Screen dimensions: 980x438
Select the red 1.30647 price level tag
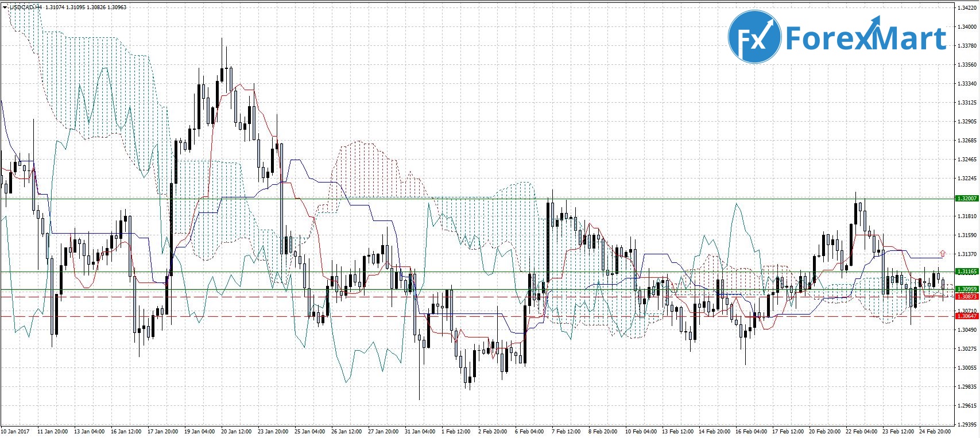tap(966, 316)
